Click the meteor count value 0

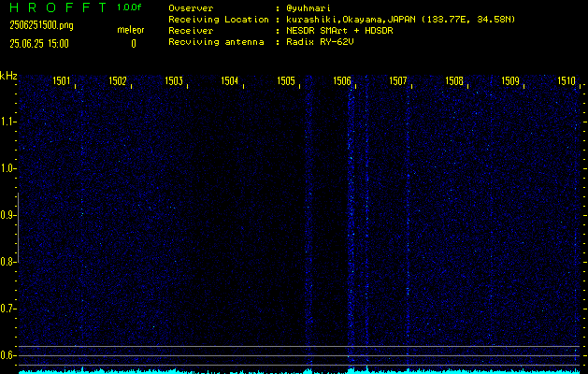pos(134,44)
